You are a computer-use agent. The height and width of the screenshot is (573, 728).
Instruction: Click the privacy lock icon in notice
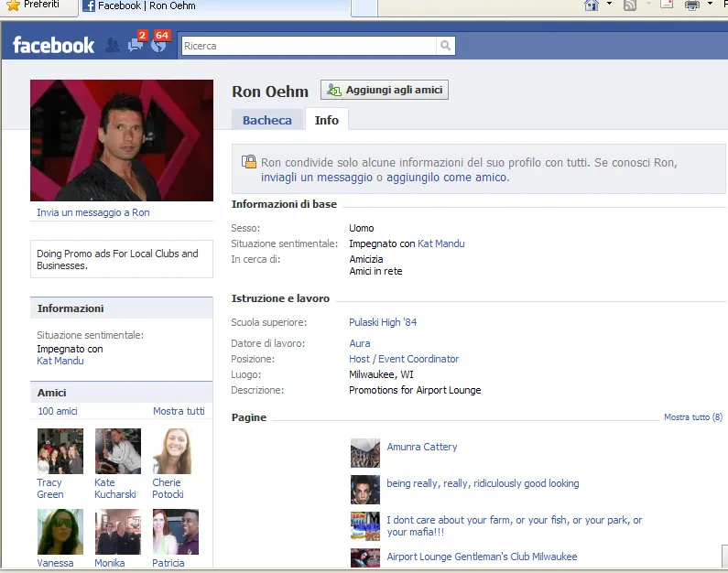pyautogui.click(x=249, y=161)
